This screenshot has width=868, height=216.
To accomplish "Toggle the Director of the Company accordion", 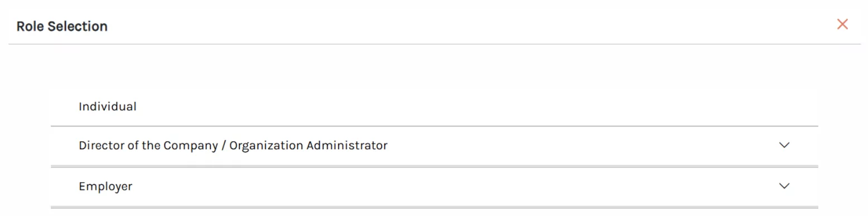I will (434, 146).
